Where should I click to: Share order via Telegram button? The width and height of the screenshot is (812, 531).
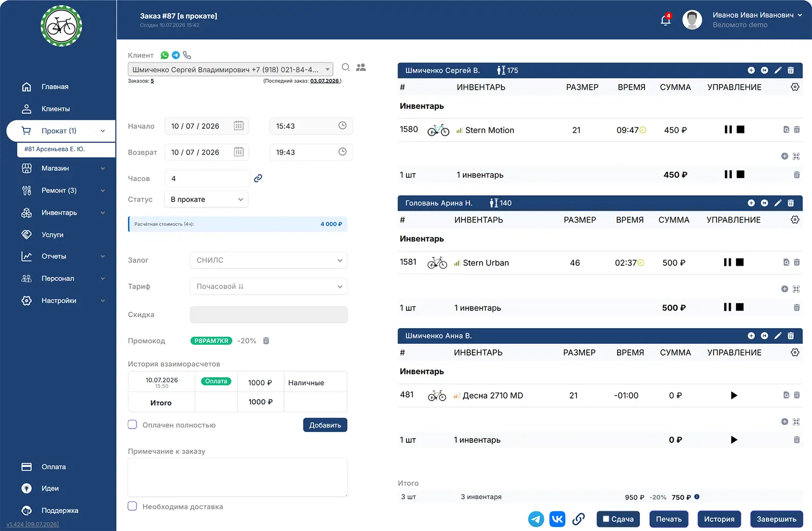(536, 519)
